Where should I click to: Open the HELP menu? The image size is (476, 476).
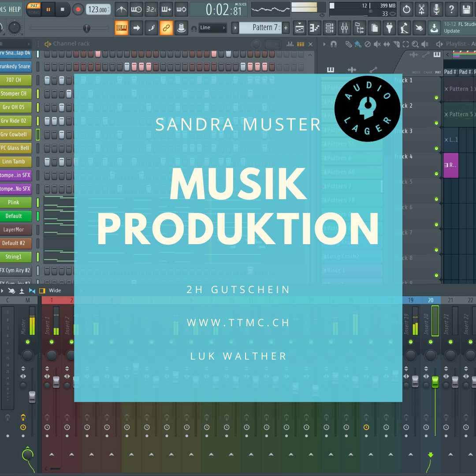(x=15, y=9)
